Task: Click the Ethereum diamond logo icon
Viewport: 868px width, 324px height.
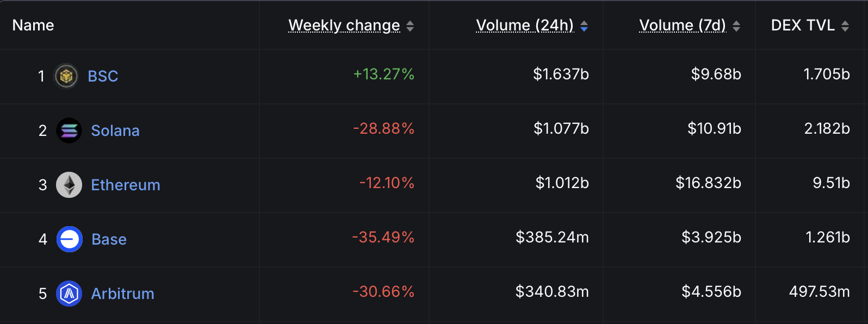Action: click(69, 185)
